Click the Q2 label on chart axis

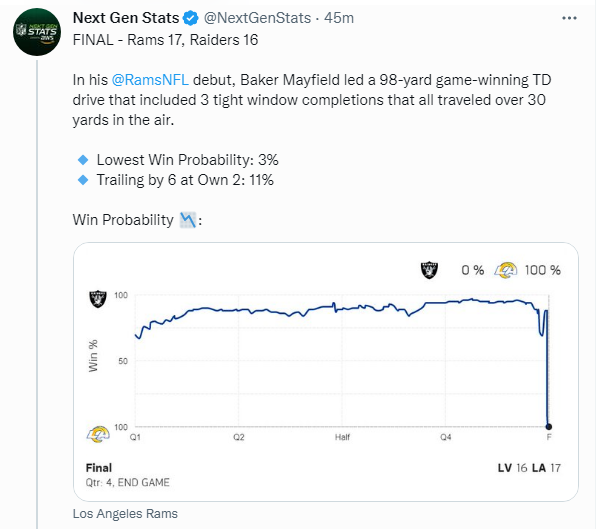(238, 438)
